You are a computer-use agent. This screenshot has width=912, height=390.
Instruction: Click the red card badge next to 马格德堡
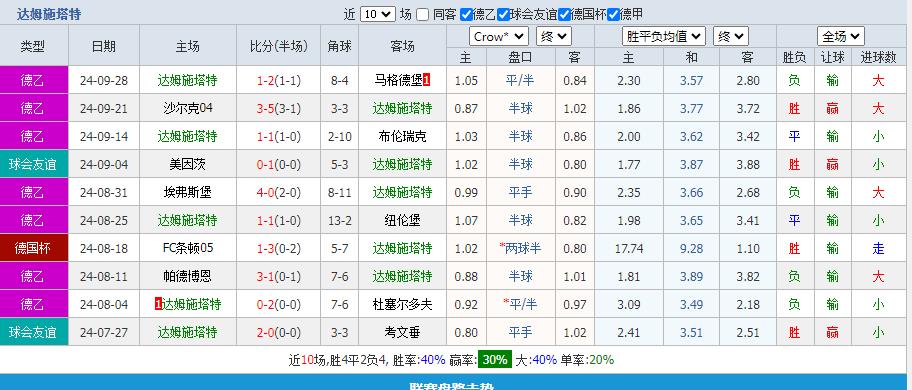point(426,80)
